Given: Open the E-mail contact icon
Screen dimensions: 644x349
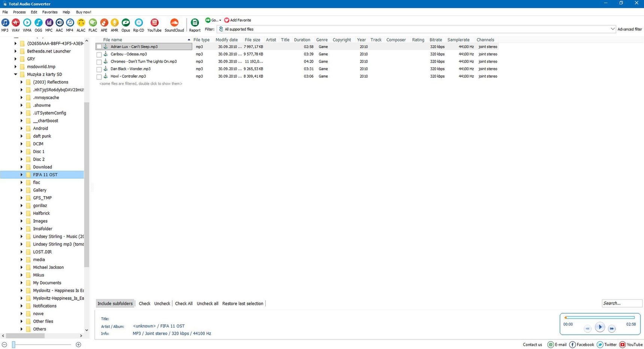Looking at the screenshot, I should point(550,345).
